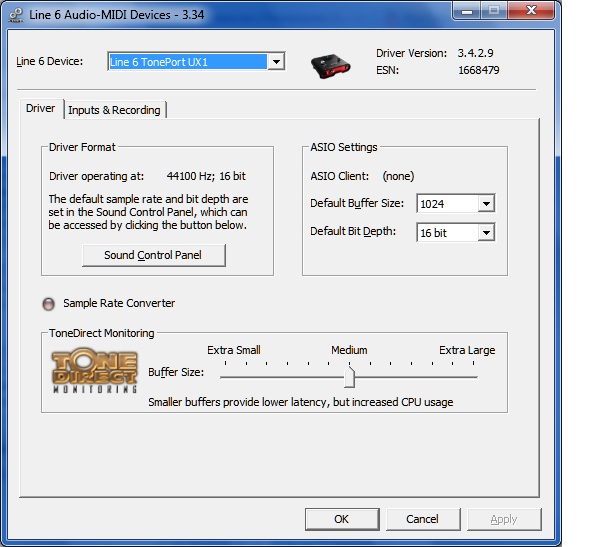Expand the Default Buffer Size dropdown
614x547 pixels.
click(x=486, y=204)
